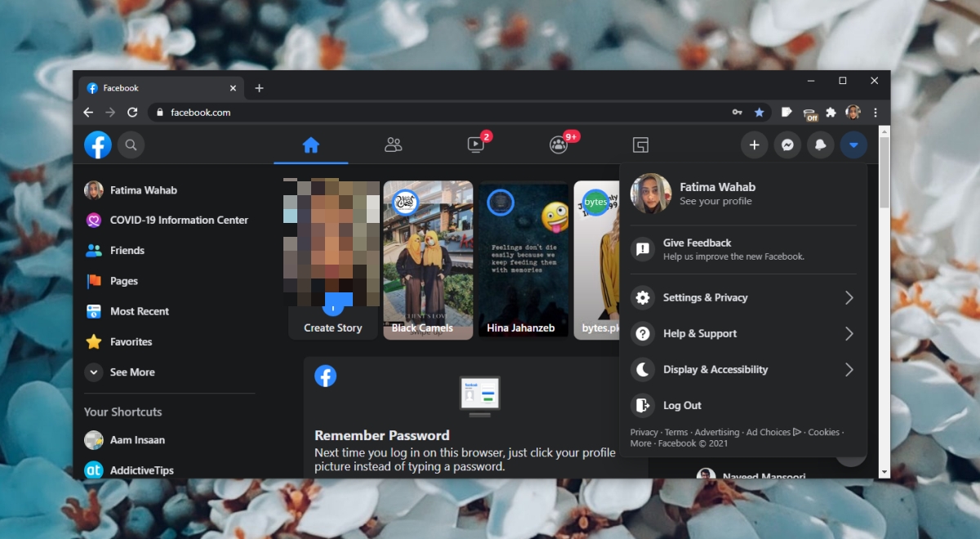Select the Home tab

coord(311,145)
